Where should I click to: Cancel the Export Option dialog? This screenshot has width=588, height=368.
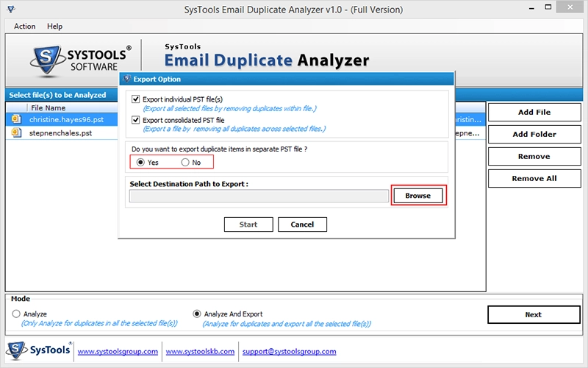click(302, 224)
